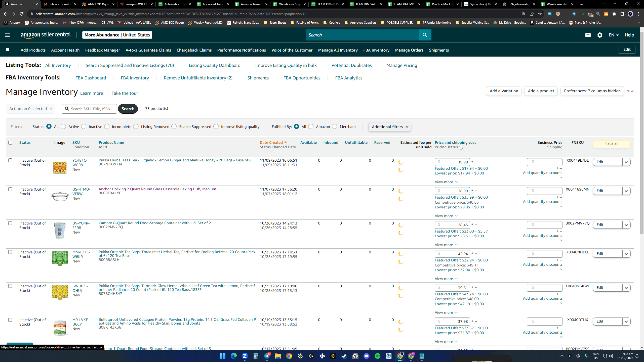
Task: Select Fulfilled By Amazon radio option
Action: tap(311, 126)
